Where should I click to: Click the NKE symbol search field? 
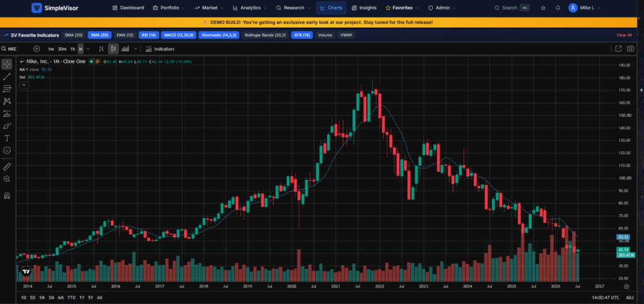[x=16, y=49]
